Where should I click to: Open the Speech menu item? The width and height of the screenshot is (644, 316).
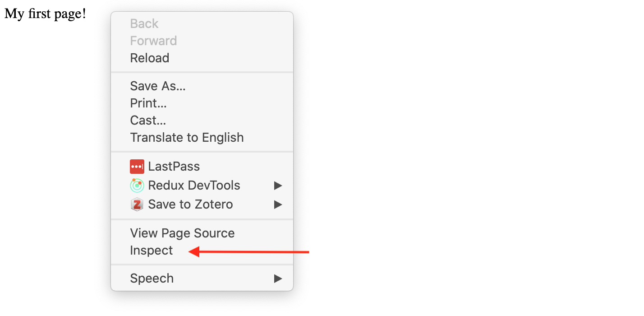pyautogui.click(x=152, y=279)
